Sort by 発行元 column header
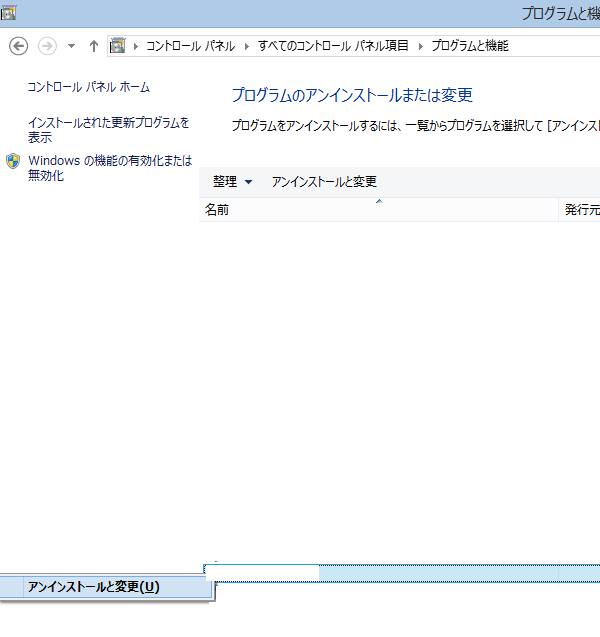 click(x=580, y=210)
